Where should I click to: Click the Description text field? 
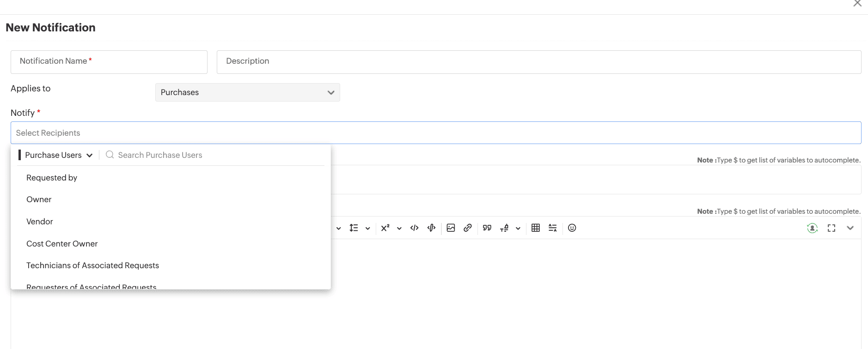[x=538, y=62]
